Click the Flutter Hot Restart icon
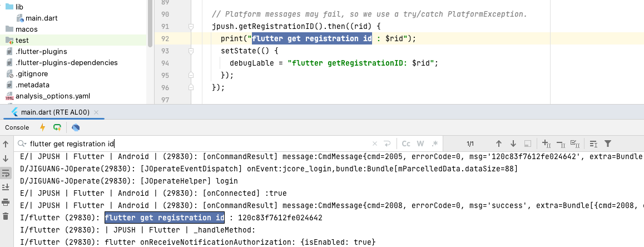The width and height of the screenshot is (644, 247). tap(57, 127)
